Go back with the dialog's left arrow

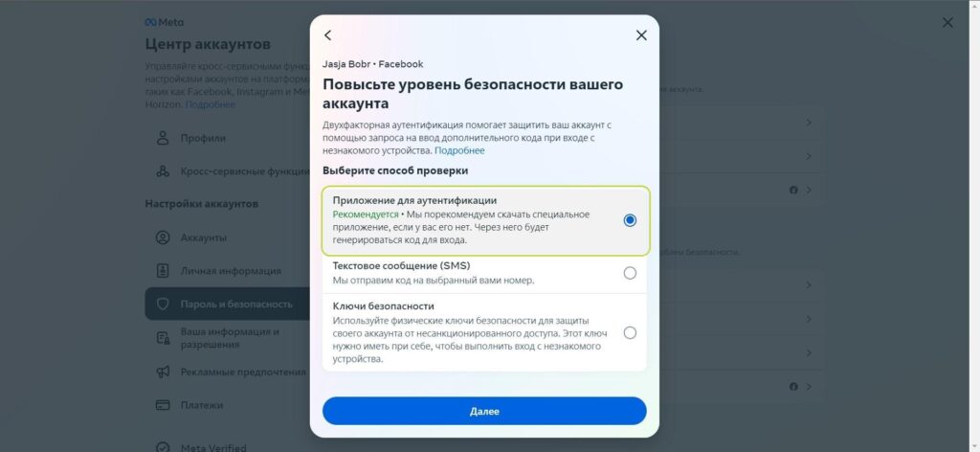pyautogui.click(x=327, y=35)
